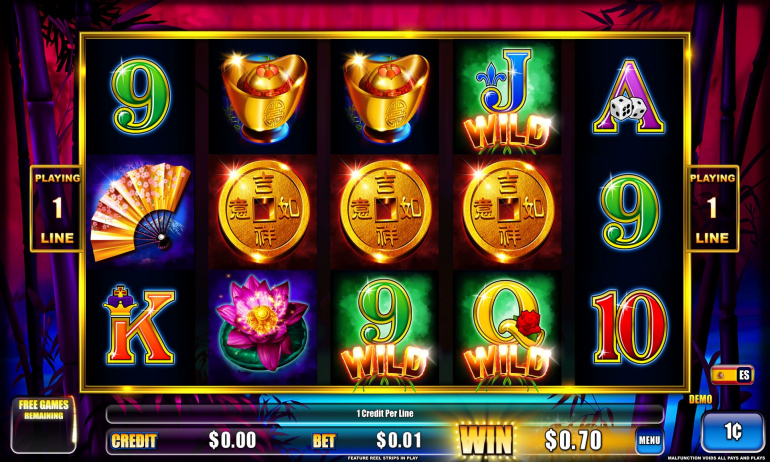The height and width of the screenshot is (462, 770).
Task: Select the 1¢ denomination button
Action: (x=733, y=432)
